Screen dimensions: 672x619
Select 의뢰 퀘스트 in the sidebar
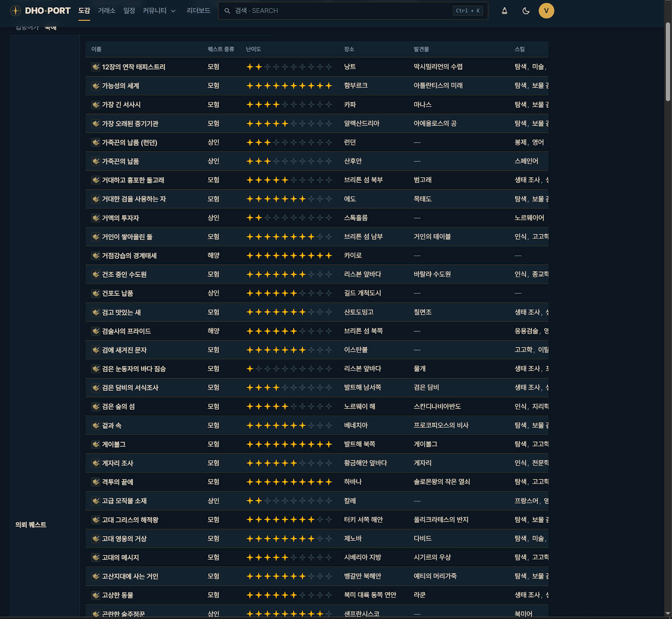pos(31,524)
